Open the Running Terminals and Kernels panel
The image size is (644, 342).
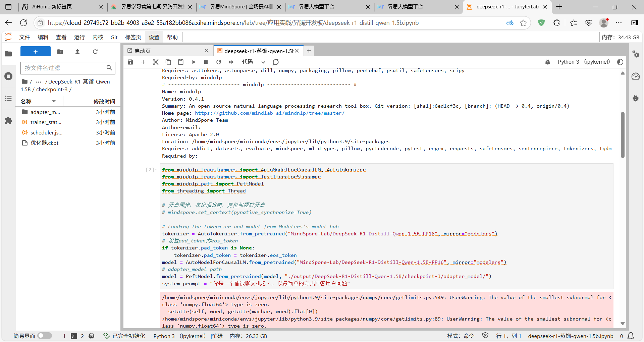pos(8,76)
